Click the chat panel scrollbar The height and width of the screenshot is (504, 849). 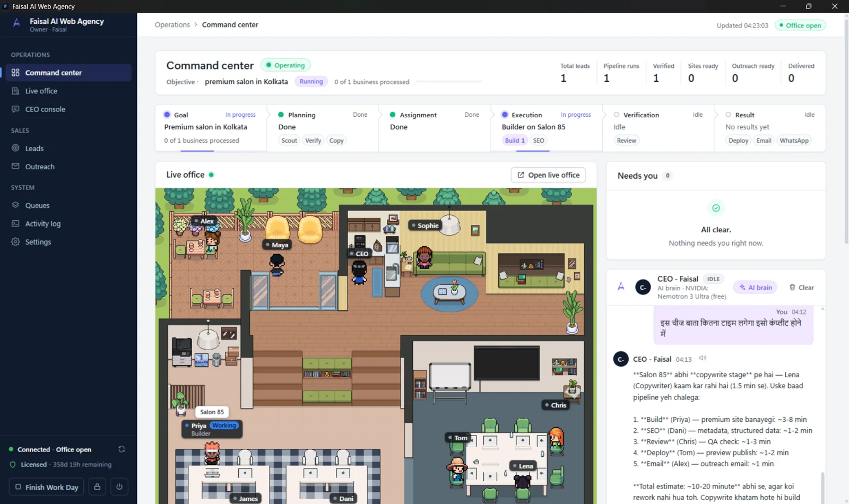(822, 487)
